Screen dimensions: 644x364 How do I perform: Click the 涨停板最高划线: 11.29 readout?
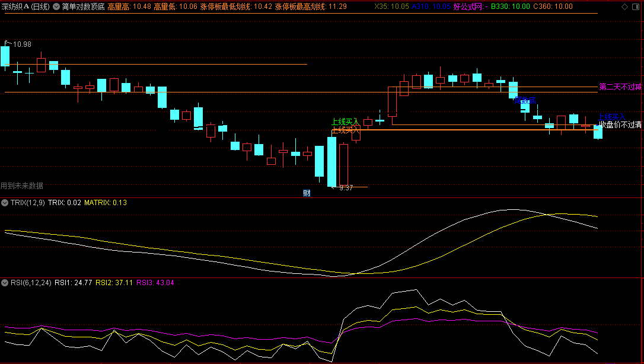pos(311,7)
